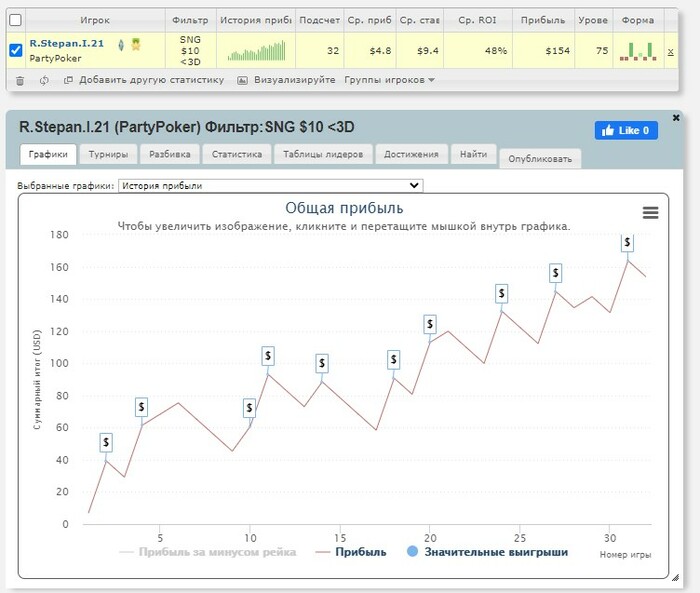Click the dollar flag marker at game 27
Screen dimensions: 700x593
tap(555, 273)
